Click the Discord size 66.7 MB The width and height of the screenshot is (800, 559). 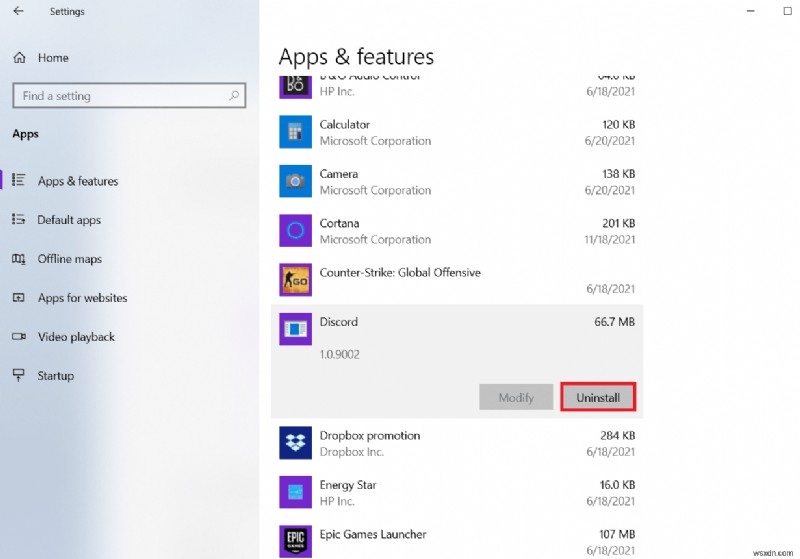coord(615,322)
